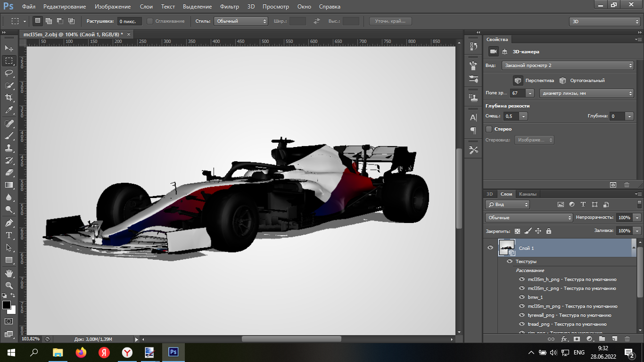The image size is (644, 362).
Task: Select the Brush tool
Action: (x=9, y=136)
